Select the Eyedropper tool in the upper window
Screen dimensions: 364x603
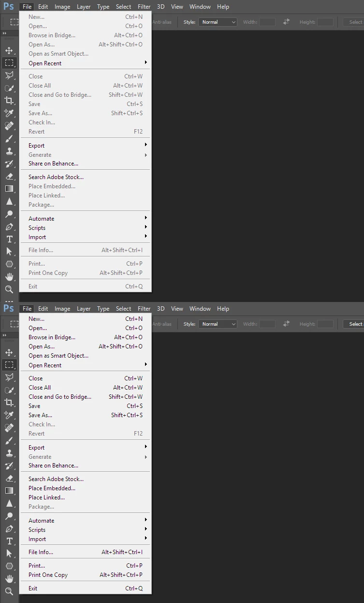point(9,113)
